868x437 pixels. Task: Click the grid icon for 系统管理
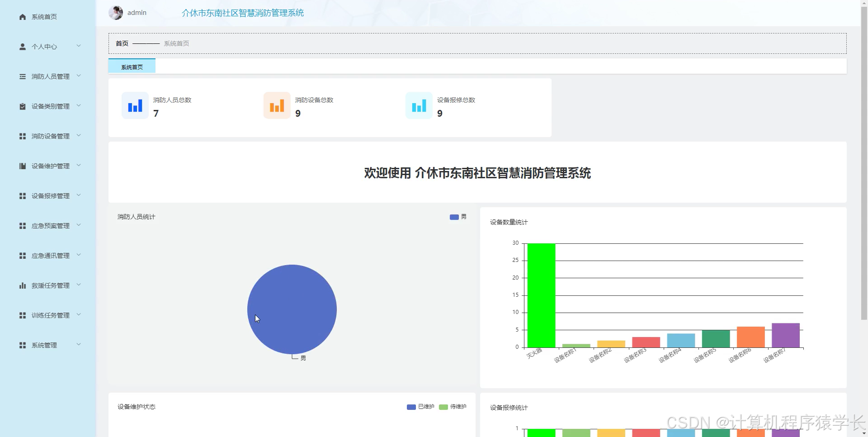[x=23, y=345]
